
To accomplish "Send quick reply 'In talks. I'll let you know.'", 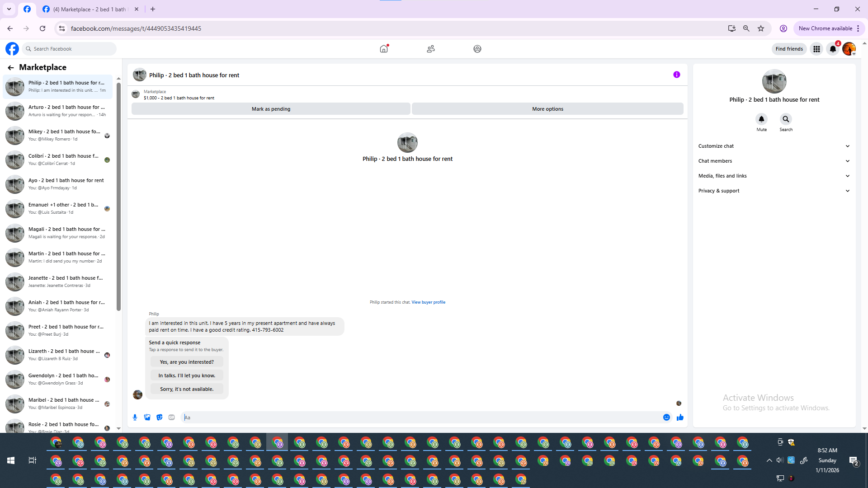I will tap(187, 375).
